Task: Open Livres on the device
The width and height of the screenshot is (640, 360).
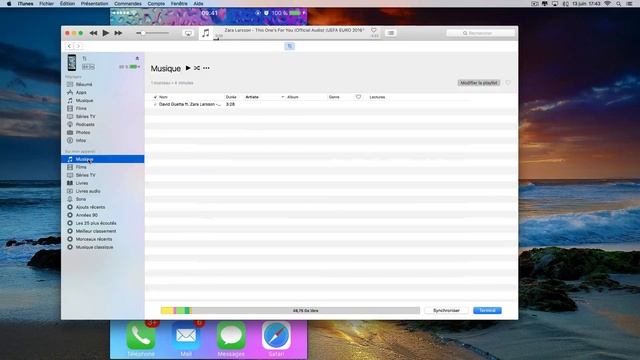Action: (82, 183)
